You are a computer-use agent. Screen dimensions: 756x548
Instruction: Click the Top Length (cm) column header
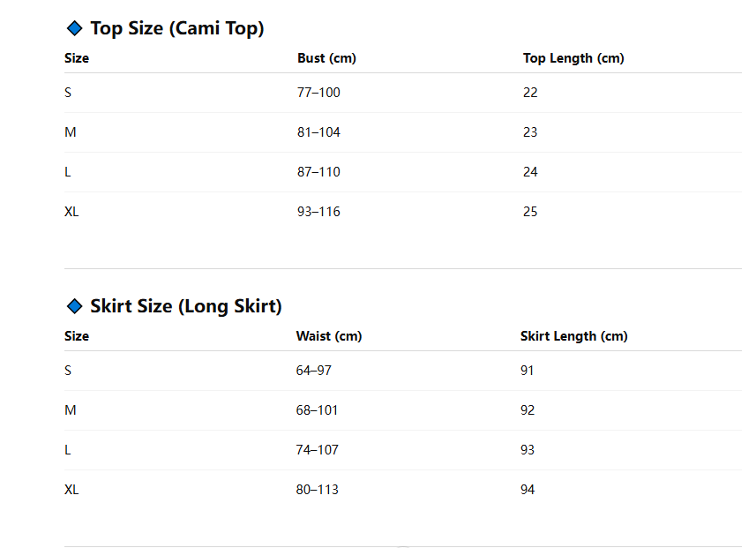(x=573, y=58)
